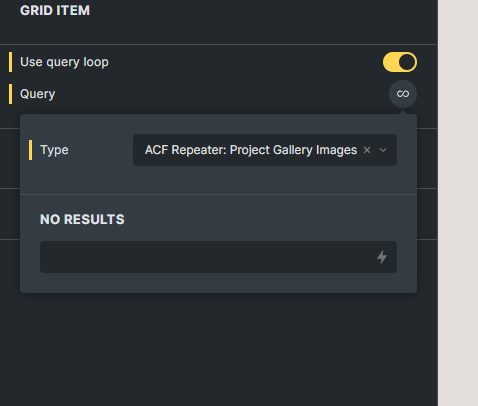Click the divider line beneath the GRID ITEM heading

coord(218,44)
